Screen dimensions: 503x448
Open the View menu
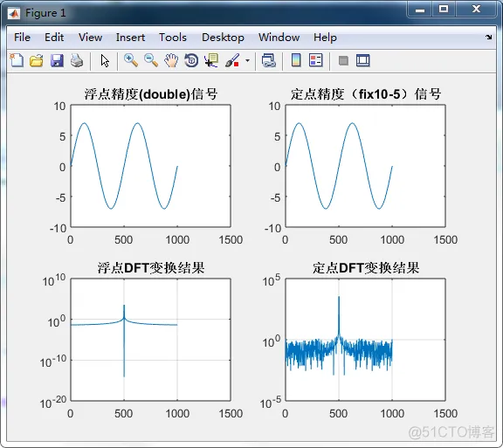click(x=90, y=38)
